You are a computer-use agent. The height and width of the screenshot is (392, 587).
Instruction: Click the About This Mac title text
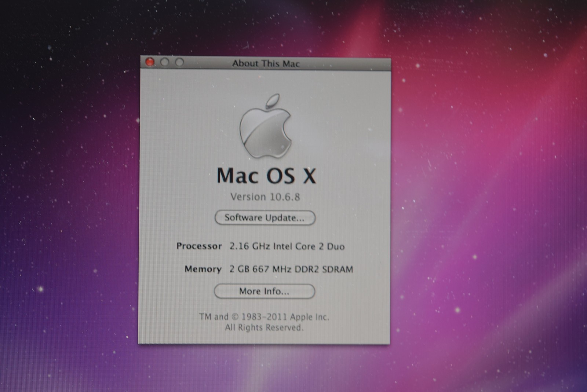[x=266, y=63]
